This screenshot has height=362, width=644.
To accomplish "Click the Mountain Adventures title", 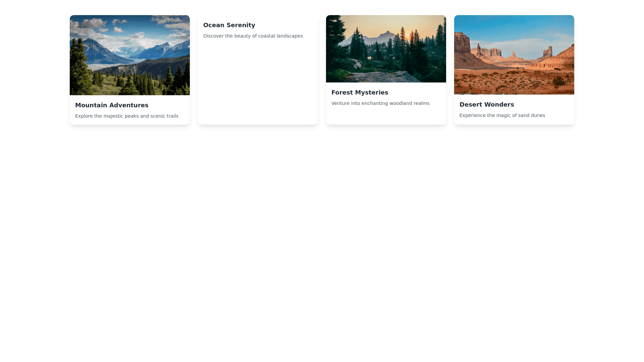I will (x=112, y=105).
